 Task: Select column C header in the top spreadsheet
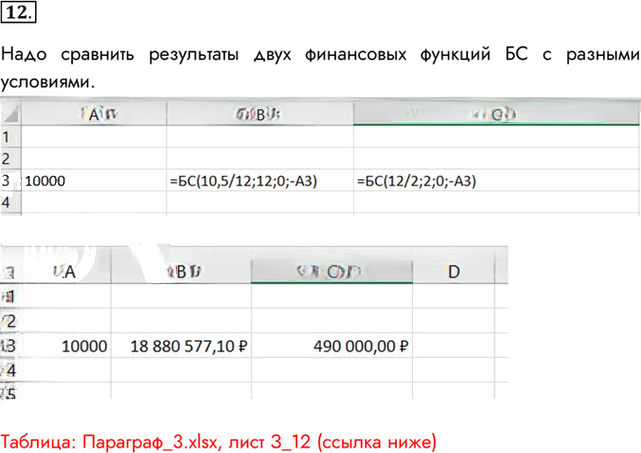496,114
